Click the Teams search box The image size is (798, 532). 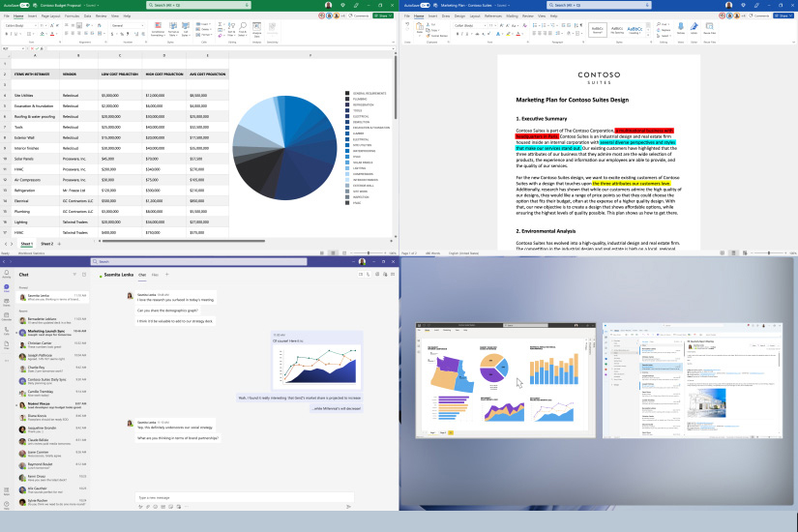[198, 261]
